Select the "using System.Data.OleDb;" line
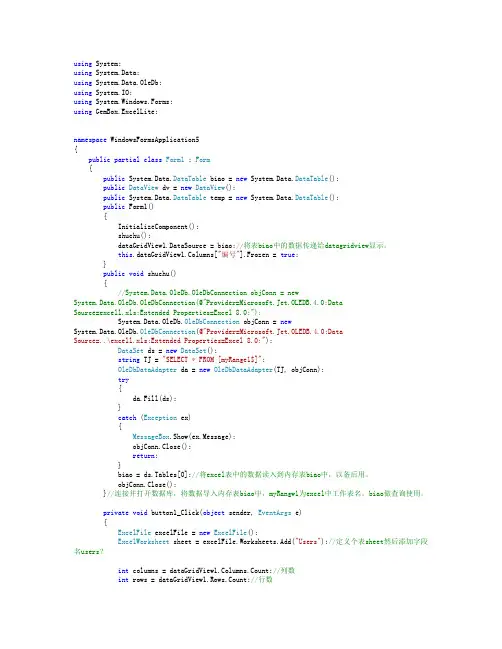Screen dimensions: 502x649 pos(118,83)
